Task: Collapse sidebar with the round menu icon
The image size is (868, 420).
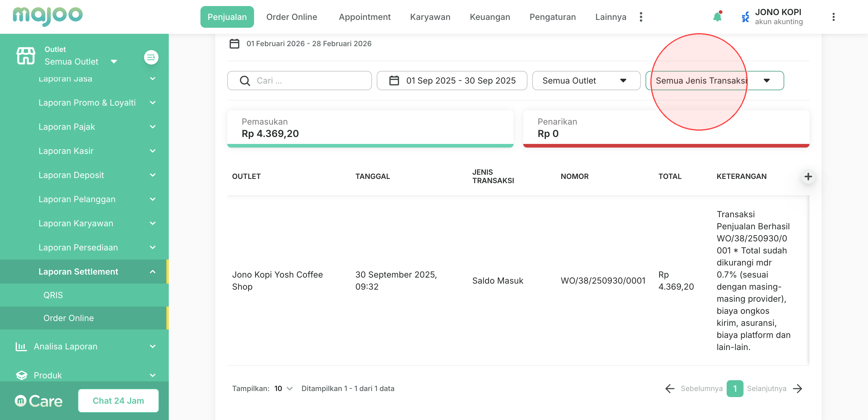Action: pos(151,57)
